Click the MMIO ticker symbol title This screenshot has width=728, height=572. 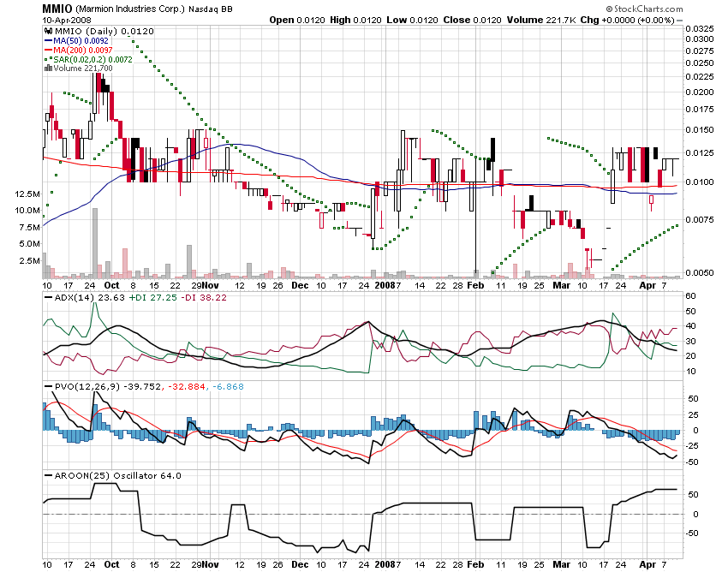[x=57, y=9]
